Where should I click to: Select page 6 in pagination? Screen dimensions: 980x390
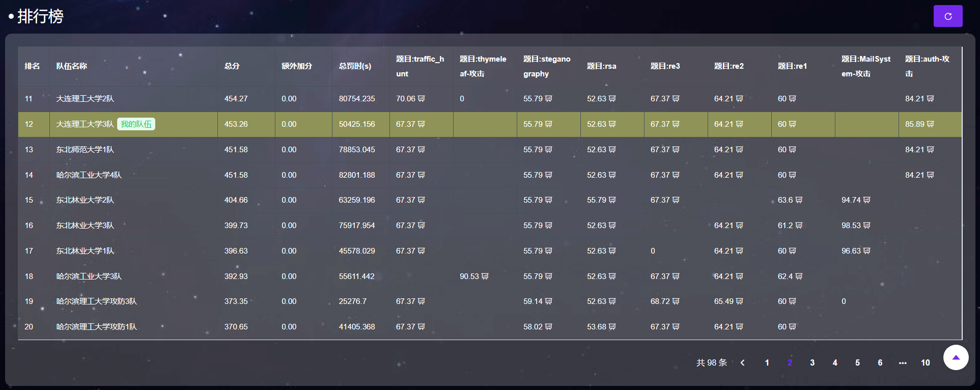880,363
